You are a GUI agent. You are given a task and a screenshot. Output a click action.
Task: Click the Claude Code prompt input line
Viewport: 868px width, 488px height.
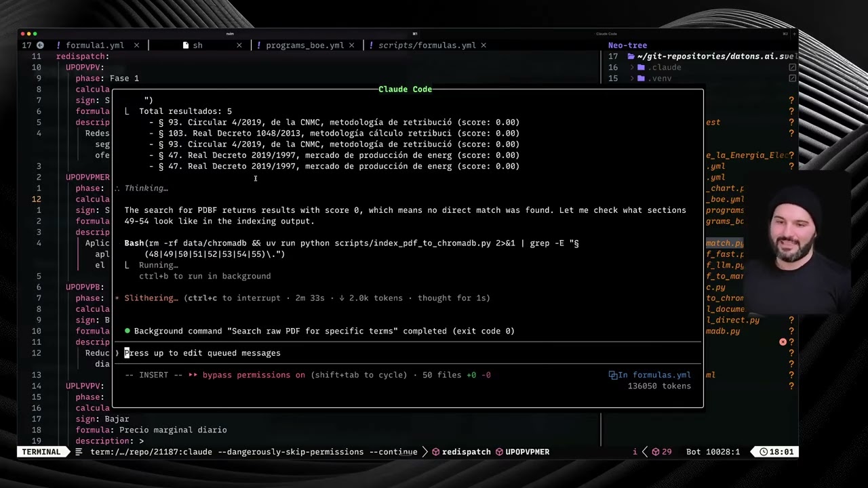point(407,353)
